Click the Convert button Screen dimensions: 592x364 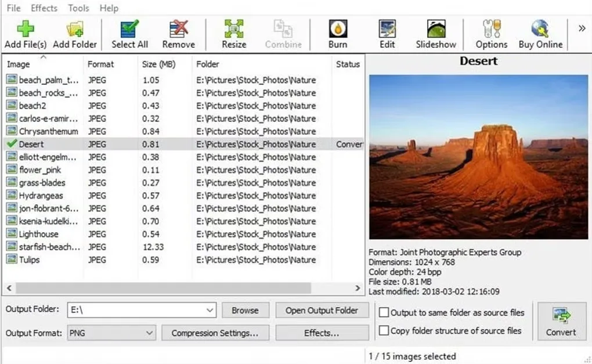[561, 322]
